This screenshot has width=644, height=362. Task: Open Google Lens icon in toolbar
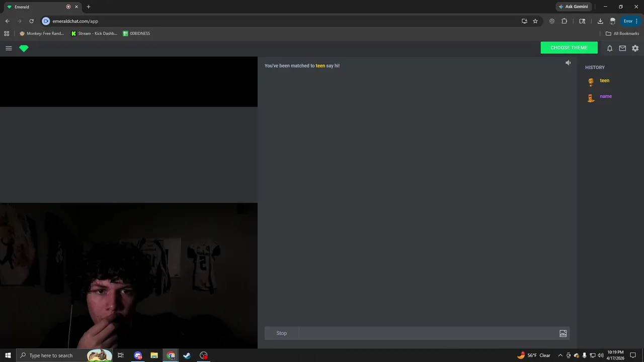(552, 21)
